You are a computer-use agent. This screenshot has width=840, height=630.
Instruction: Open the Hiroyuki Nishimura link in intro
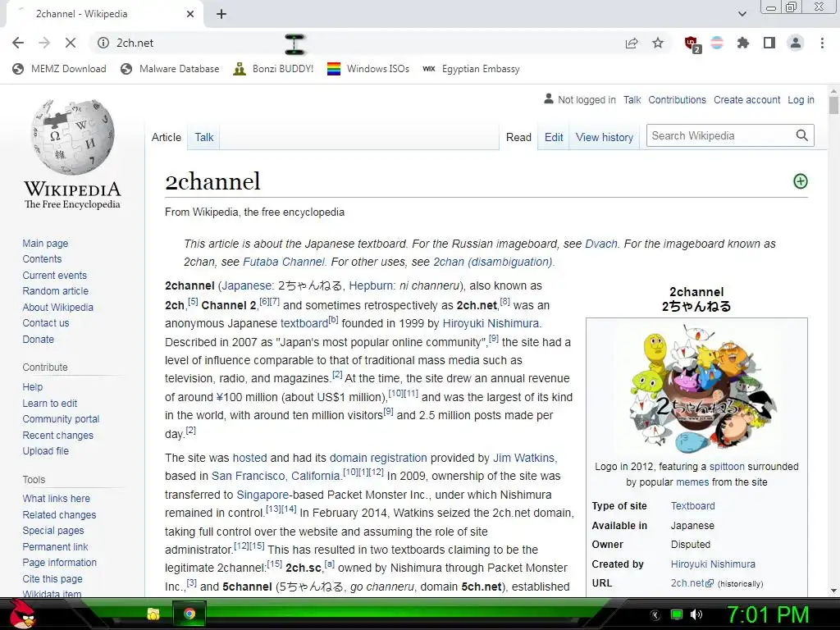(491, 323)
